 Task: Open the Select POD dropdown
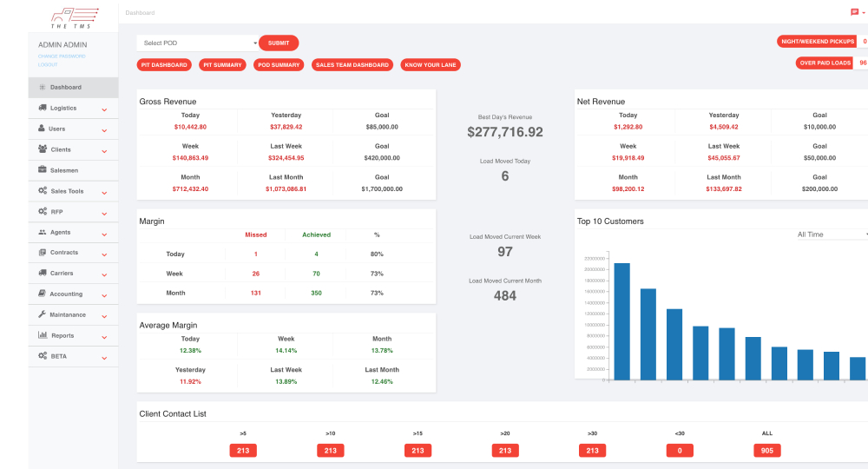click(x=197, y=43)
